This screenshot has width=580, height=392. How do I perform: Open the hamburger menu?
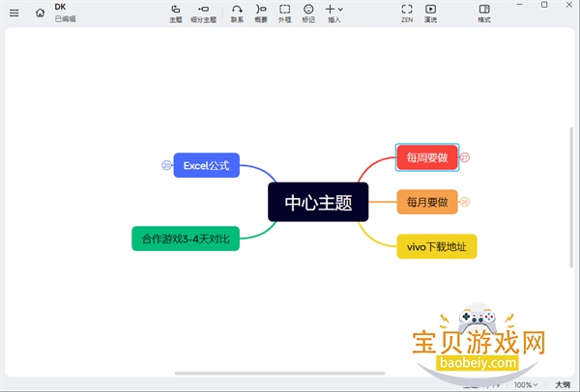pyautogui.click(x=14, y=14)
